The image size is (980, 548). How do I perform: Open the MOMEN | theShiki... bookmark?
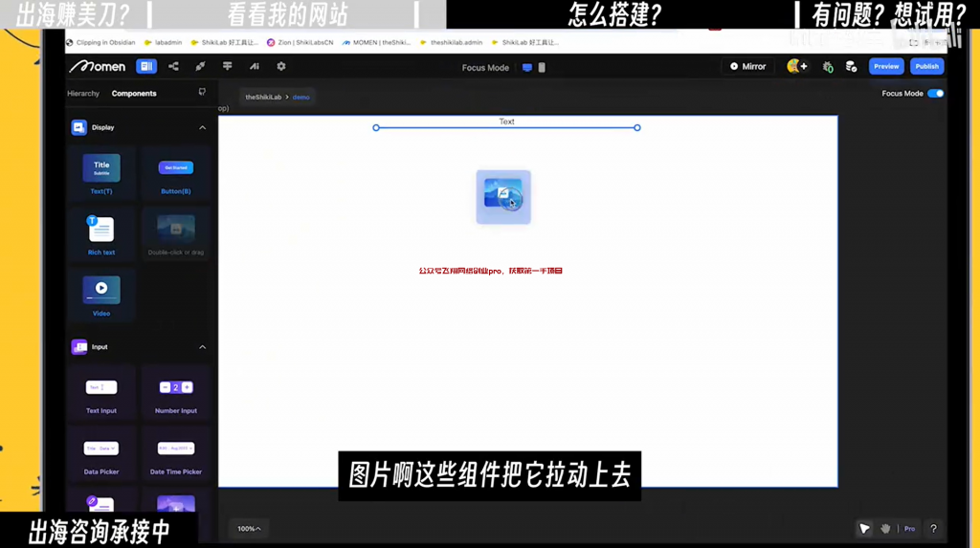376,42
